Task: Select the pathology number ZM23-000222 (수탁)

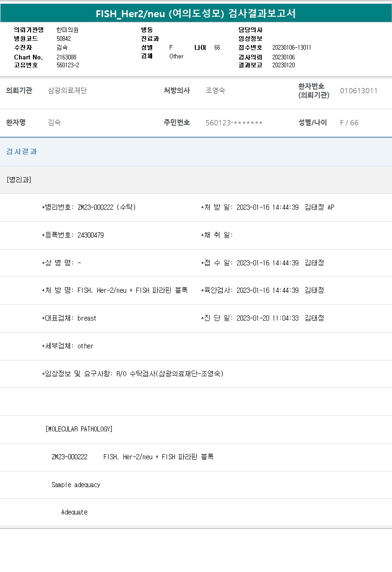Action: click(106, 207)
